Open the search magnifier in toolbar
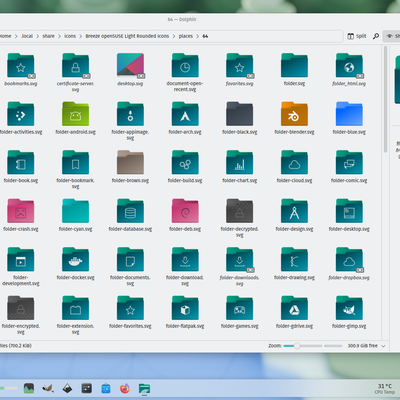The width and height of the screenshot is (400, 400). coord(376,36)
